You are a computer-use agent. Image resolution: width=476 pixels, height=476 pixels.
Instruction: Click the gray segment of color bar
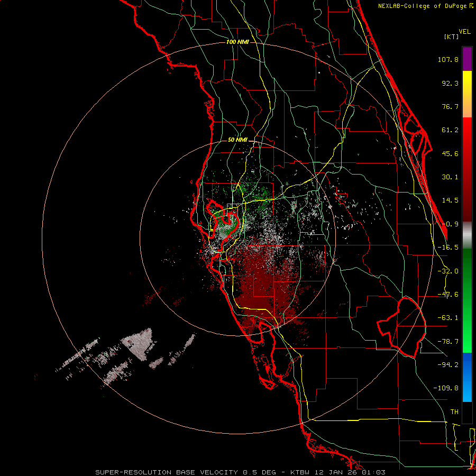point(467,235)
